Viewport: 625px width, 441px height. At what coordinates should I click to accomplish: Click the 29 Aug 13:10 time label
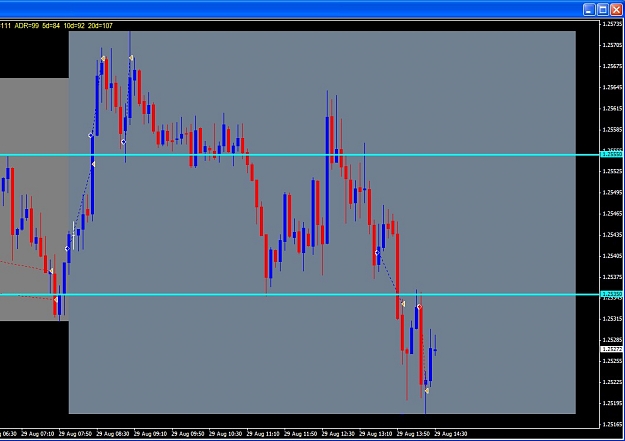(x=375, y=434)
